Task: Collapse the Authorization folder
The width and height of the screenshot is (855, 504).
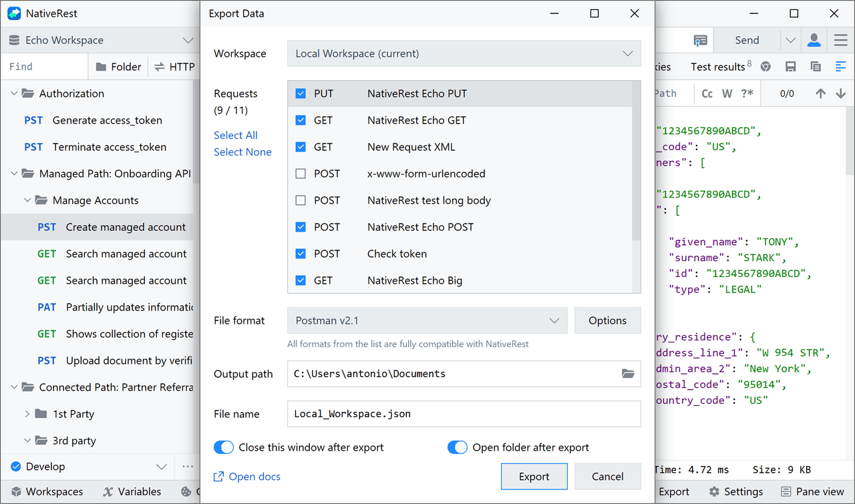Action: coord(14,93)
